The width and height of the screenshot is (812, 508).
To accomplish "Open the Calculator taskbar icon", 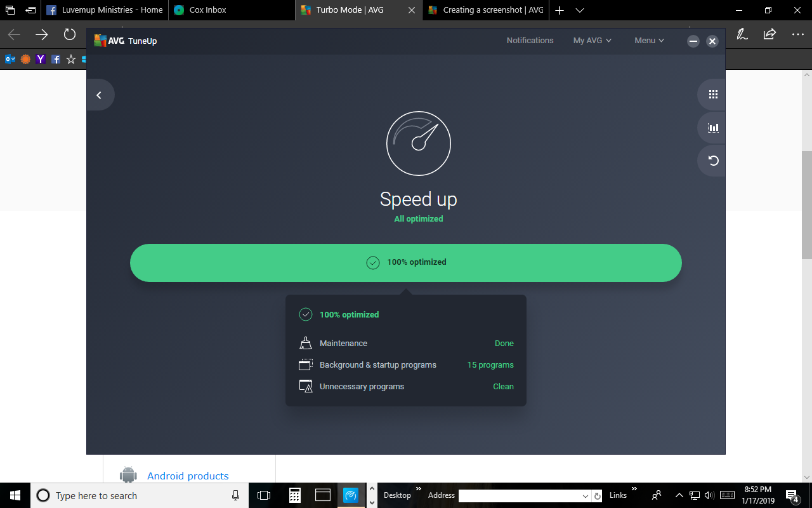I will coord(295,495).
